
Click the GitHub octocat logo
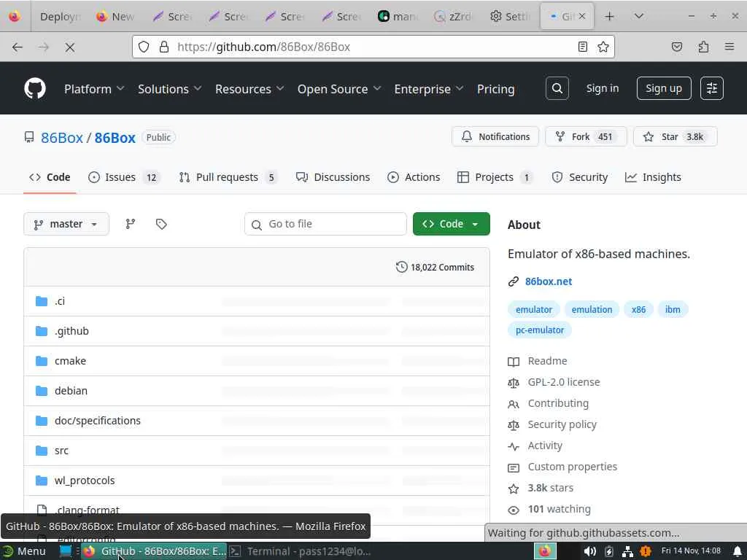click(x=35, y=88)
